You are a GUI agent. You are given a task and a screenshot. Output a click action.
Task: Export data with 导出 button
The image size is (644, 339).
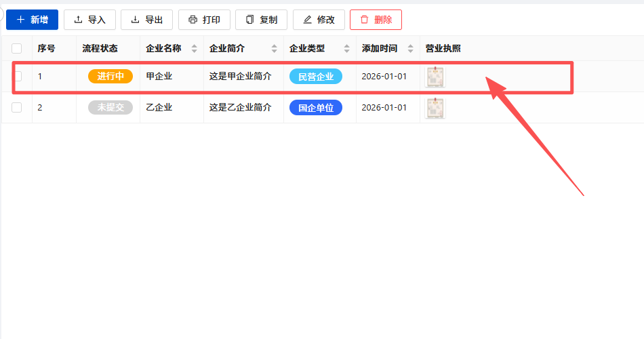click(146, 20)
